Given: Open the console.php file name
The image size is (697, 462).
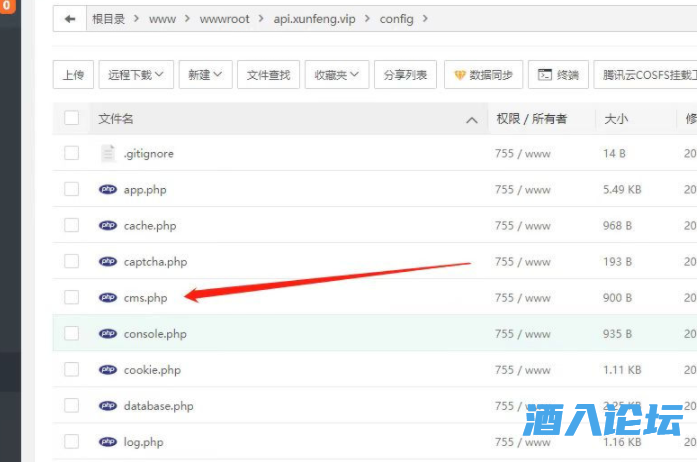Looking at the screenshot, I should pyautogui.click(x=155, y=334).
